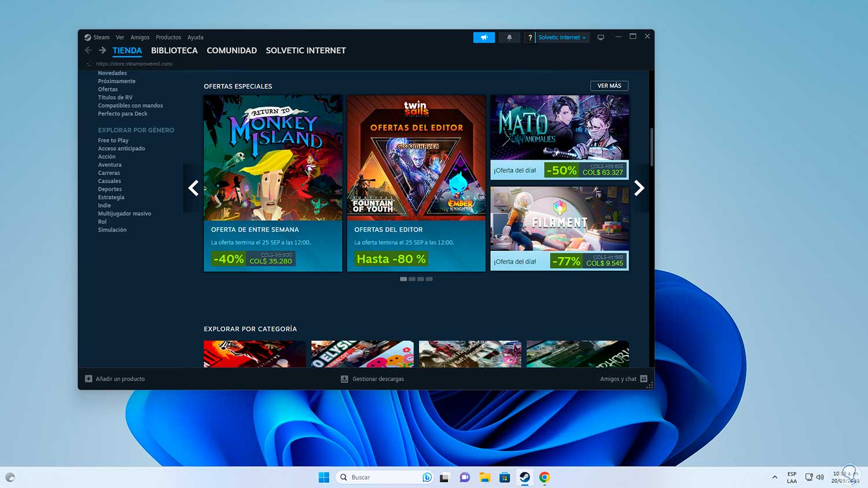This screenshot has width=868, height=488.
Task: Switch to the TIENDA tab
Action: pos(127,50)
